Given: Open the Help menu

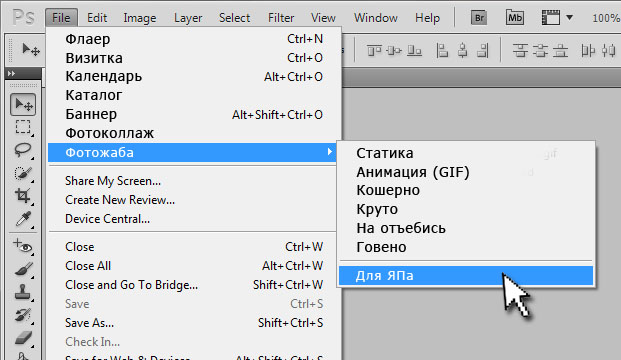Looking at the screenshot, I should pyautogui.click(x=427, y=18).
